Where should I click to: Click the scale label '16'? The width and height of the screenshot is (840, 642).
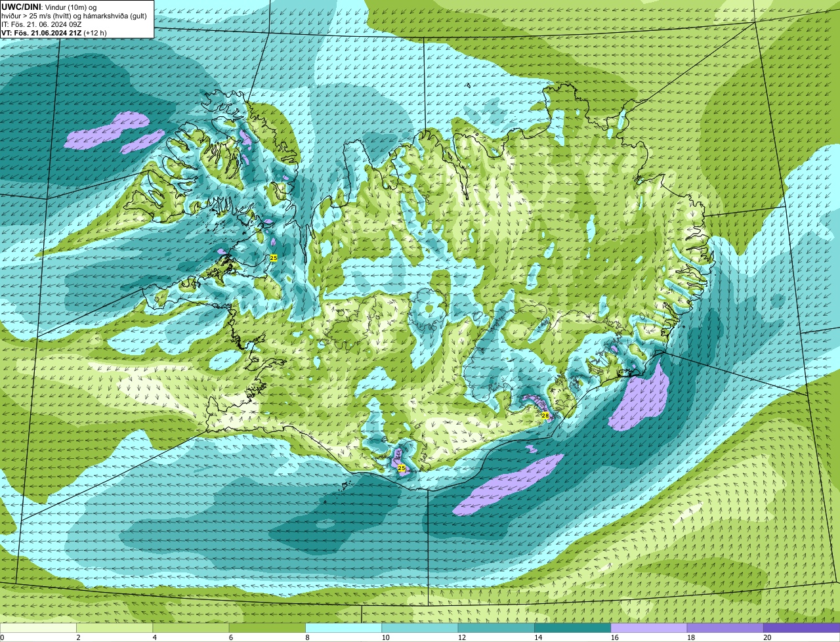(x=614, y=637)
